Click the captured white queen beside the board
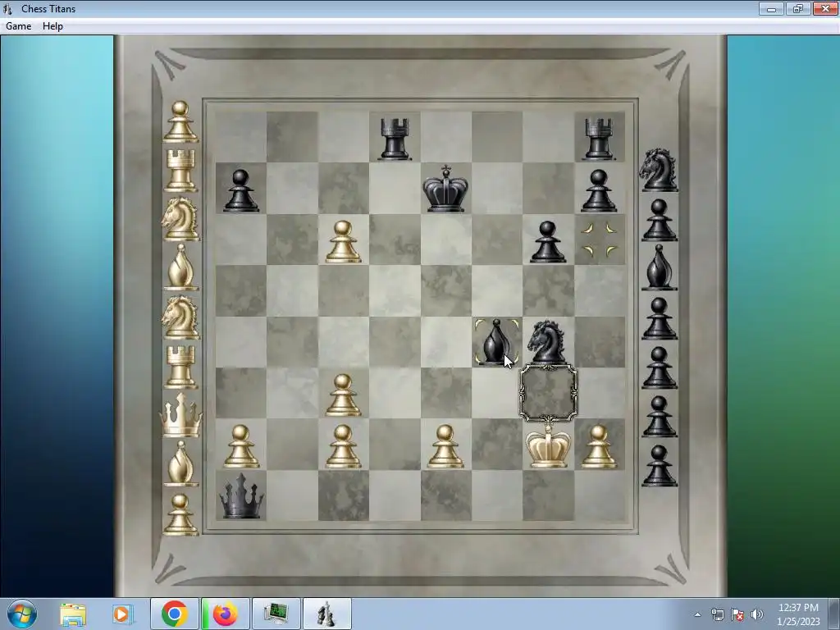This screenshot has height=630, width=840. tap(181, 414)
